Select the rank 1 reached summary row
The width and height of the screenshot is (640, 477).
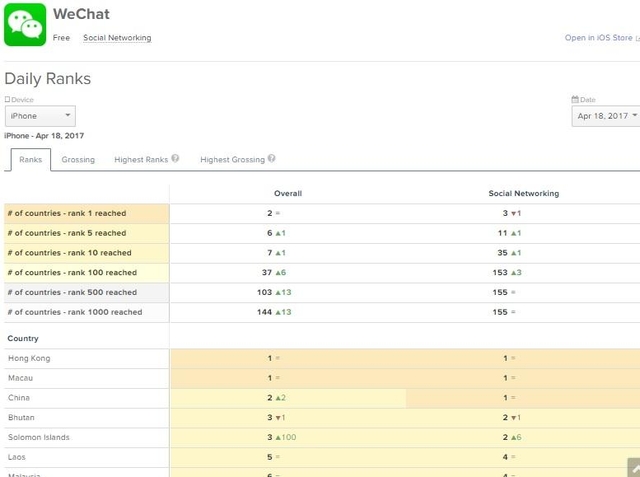(86, 214)
